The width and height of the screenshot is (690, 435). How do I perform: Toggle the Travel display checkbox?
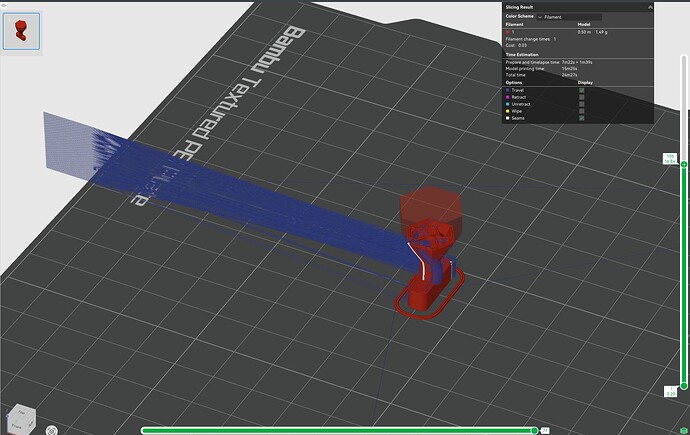click(582, 90)
